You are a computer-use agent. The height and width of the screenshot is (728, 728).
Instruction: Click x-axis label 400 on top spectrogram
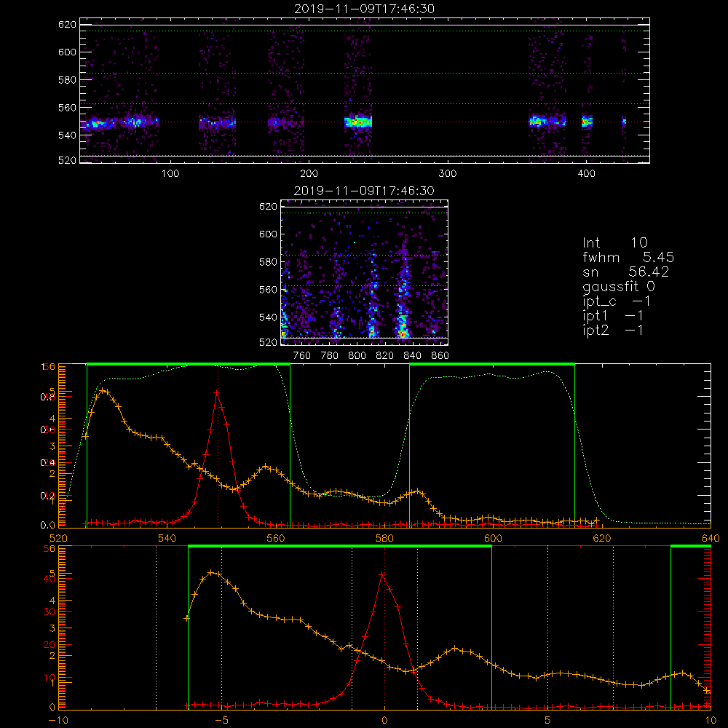pyautogui.click(x=586, y=173)
